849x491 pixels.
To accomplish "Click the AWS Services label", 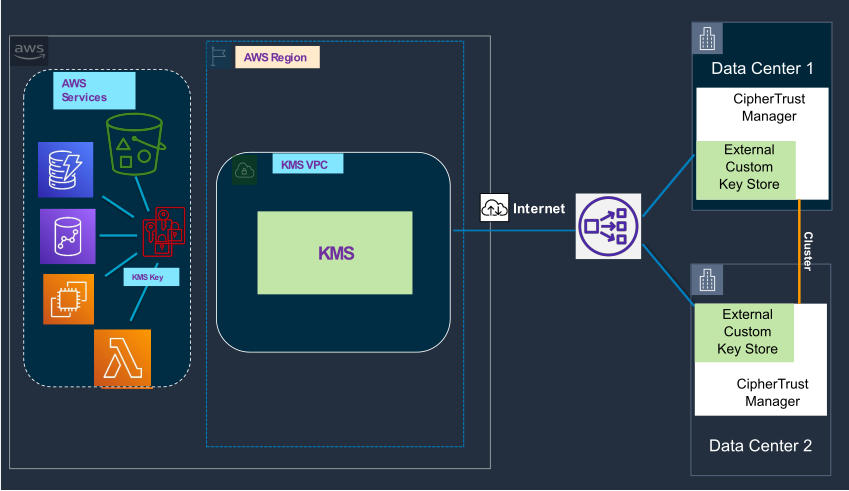I will pyautogui.click(x=93, y=90).
